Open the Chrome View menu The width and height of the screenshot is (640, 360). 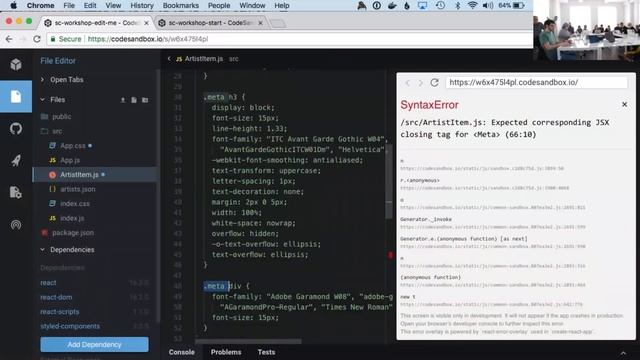[x=113, y=6]
